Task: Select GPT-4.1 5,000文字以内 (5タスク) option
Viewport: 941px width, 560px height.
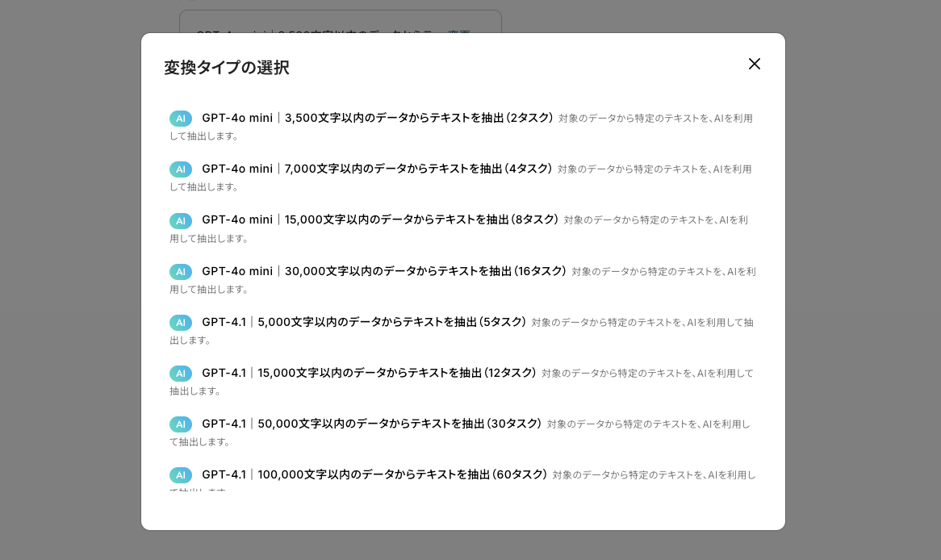Action: coord(462,331)
